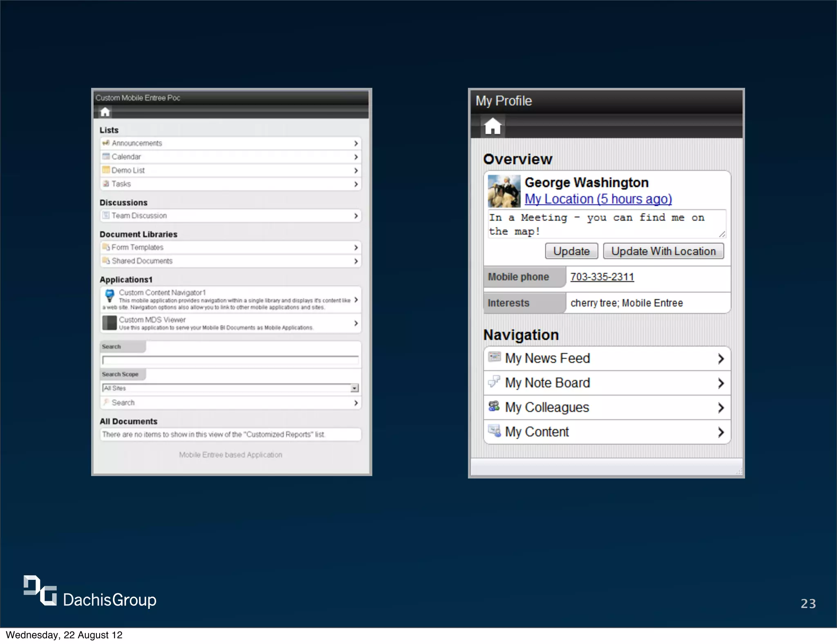
Task: Click the 703-335-2311 phone number link
Action: click(602, 277)
